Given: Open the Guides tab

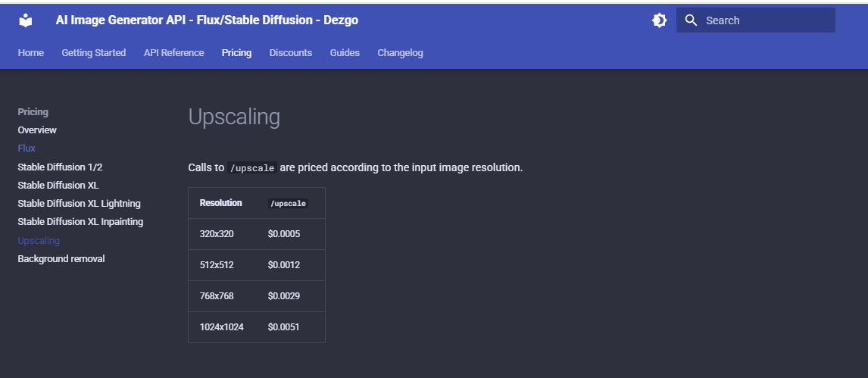Looking at the screenshot, I should (345, 52).
